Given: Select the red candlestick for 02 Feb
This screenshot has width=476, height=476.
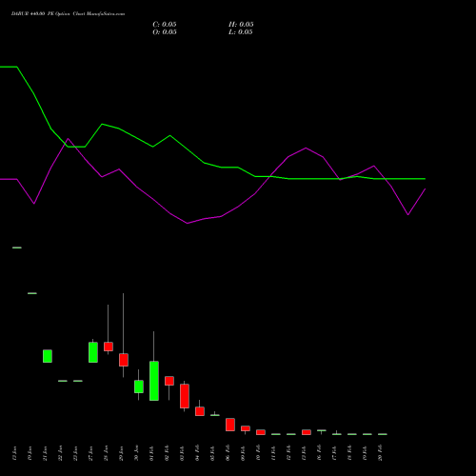Looking at the screenshot, I should 169,381.
